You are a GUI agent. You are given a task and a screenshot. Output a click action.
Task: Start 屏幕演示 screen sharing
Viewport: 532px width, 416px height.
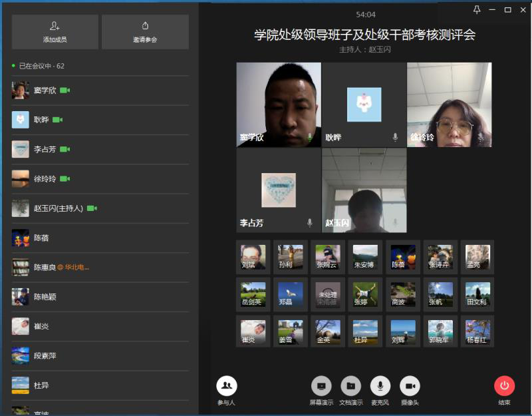tap(322, 386)
